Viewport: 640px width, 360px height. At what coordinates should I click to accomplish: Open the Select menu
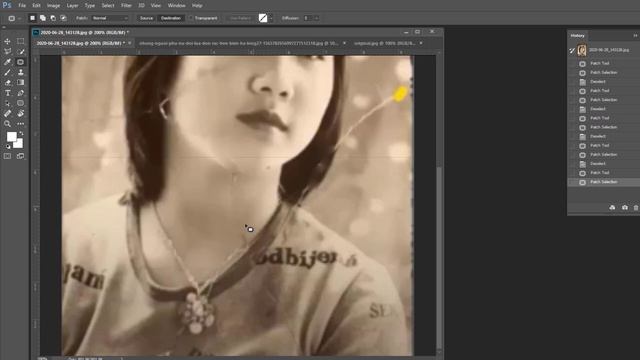(x=108, y=6)
